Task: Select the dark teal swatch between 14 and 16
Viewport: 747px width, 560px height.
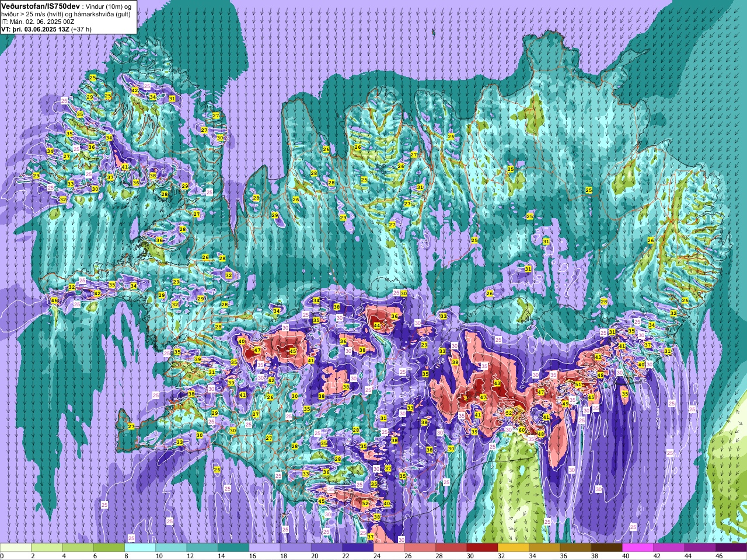Action: coord(233,548)
